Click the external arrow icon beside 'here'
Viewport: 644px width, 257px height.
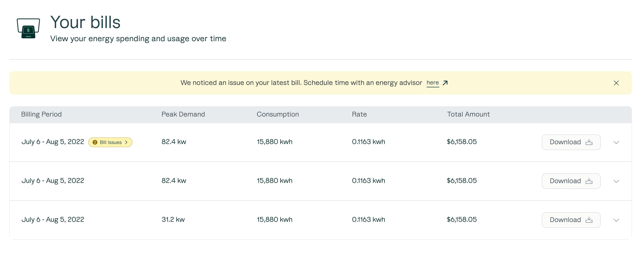click(x=445, y=83)
